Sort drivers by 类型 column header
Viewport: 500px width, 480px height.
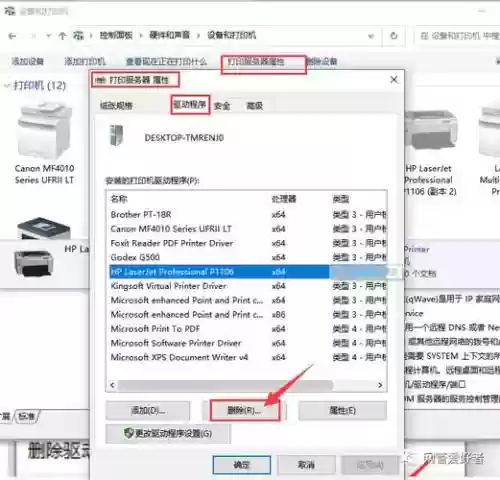pyautogui.click(x=341, y=199)
